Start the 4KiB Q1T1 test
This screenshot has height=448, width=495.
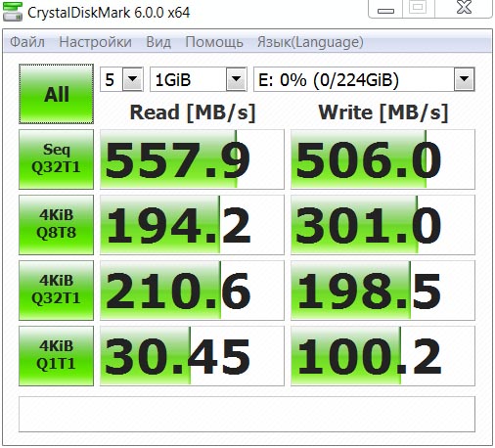[x=56, y=356]
